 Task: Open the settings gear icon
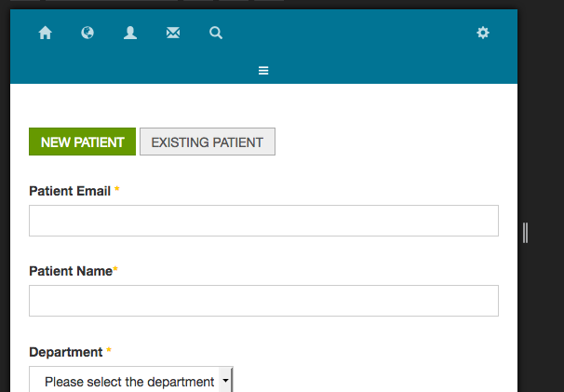click(483, 33)
